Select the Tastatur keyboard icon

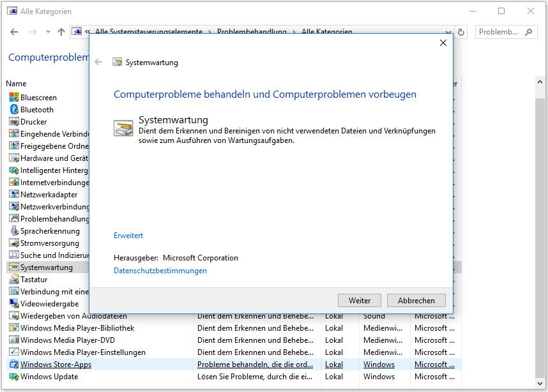[x=14, y=279]
